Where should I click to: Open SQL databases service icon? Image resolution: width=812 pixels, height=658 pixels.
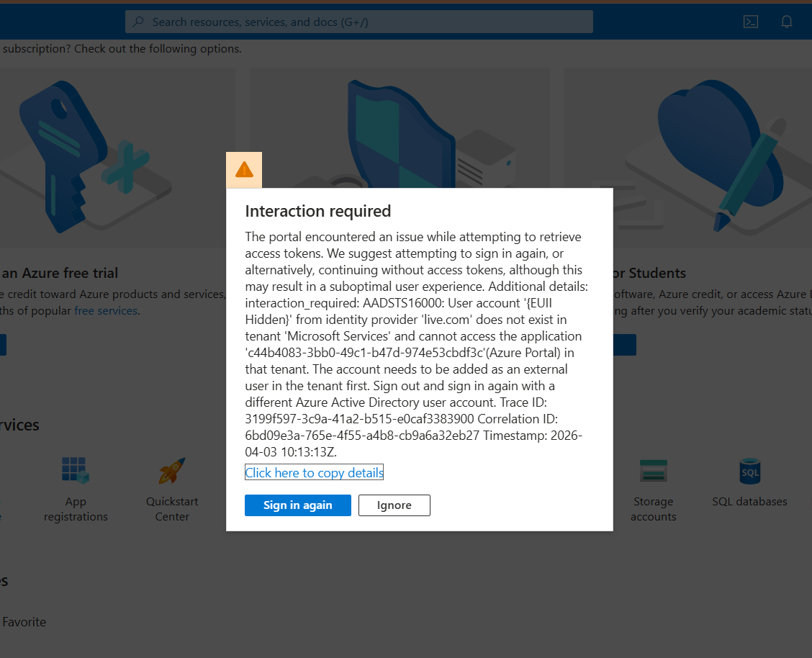(749, 471)
